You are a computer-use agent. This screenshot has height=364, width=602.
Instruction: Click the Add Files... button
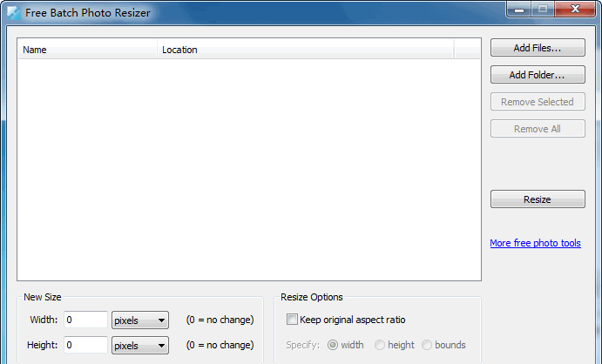click(538, 48)
